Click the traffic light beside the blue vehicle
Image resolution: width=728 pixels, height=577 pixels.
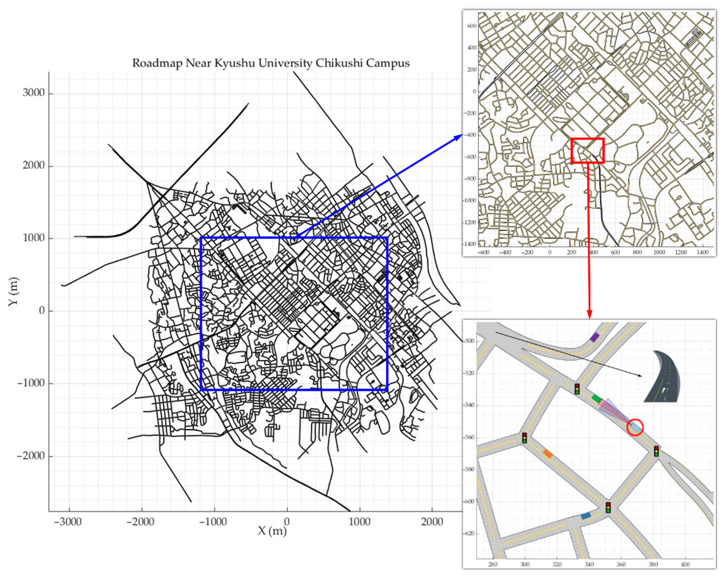pyautogui.click(x=608, y=508)
